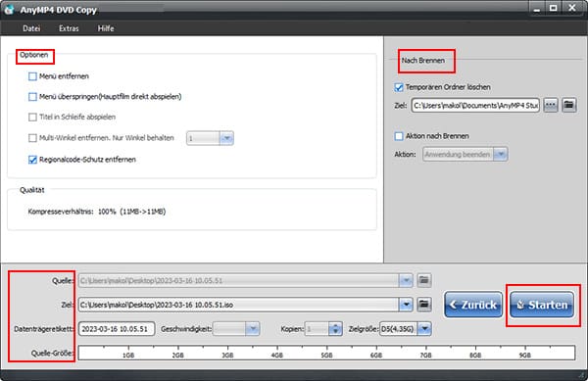Open the Ziel output path dropdown arrow
The image size is (588, 381).
(406, 305)
